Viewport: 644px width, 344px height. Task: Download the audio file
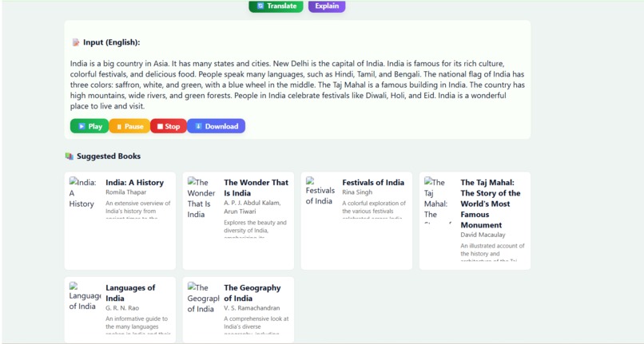pyautogui.click(x=216, y=126)
